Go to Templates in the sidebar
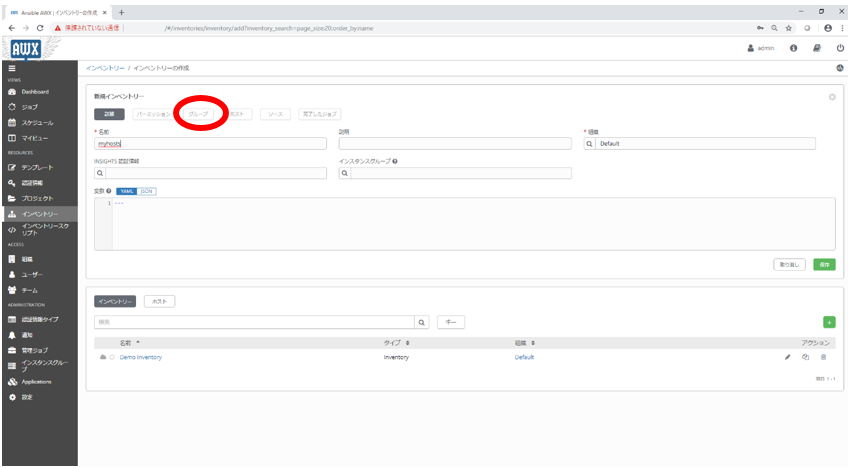The height and width of the screenshot is (468, 848). [37, 167]
